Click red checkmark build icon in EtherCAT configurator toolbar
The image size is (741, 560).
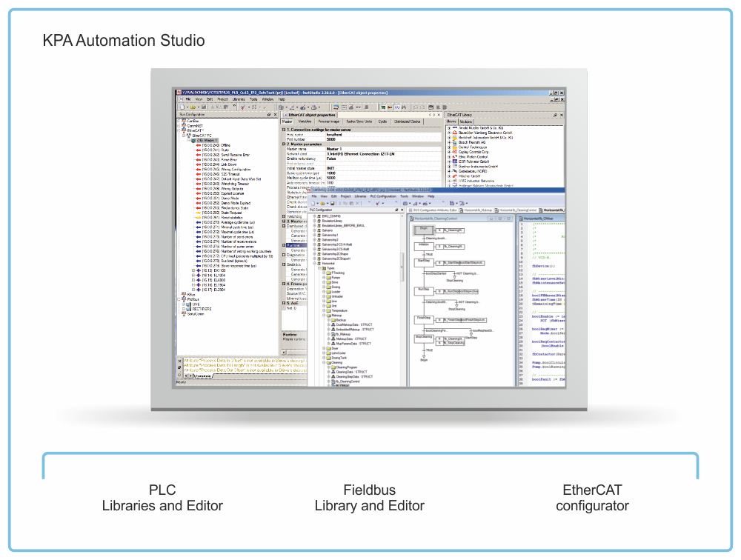[243, 107]
